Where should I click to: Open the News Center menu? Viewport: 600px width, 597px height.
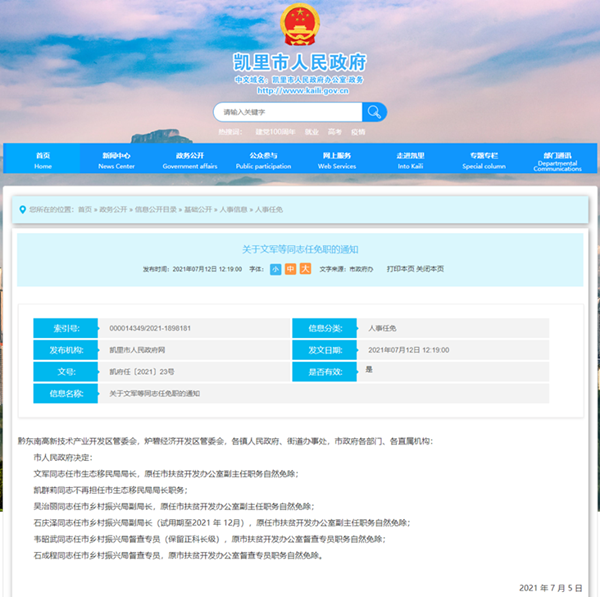116,160
